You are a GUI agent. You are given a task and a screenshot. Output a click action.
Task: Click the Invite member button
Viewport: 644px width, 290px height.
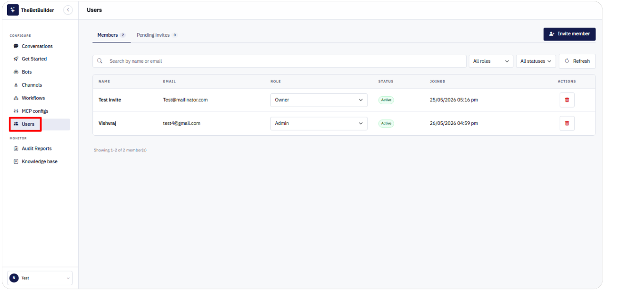tap(570, 34)
